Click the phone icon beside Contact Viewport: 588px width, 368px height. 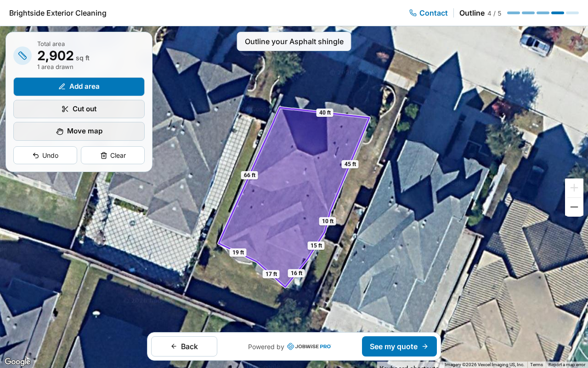(x=413, y=13)
